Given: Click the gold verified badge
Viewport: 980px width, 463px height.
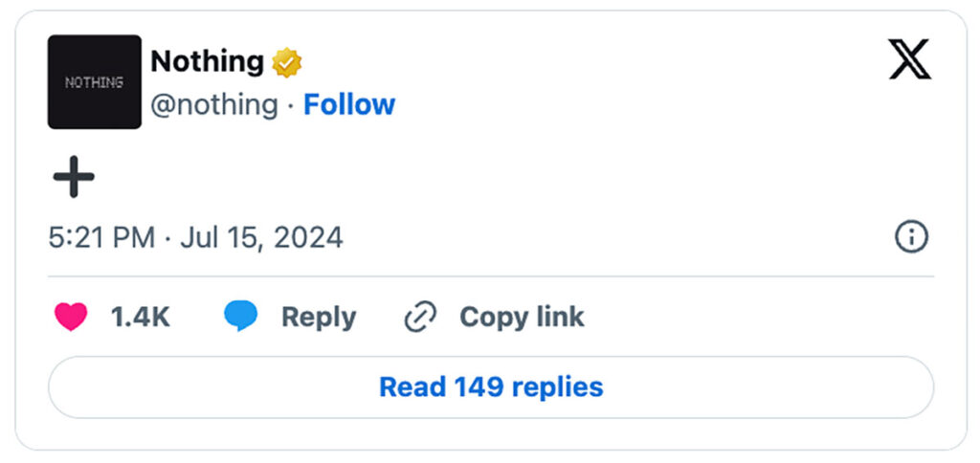Looking at the screenshot, I should coord(287,62).
